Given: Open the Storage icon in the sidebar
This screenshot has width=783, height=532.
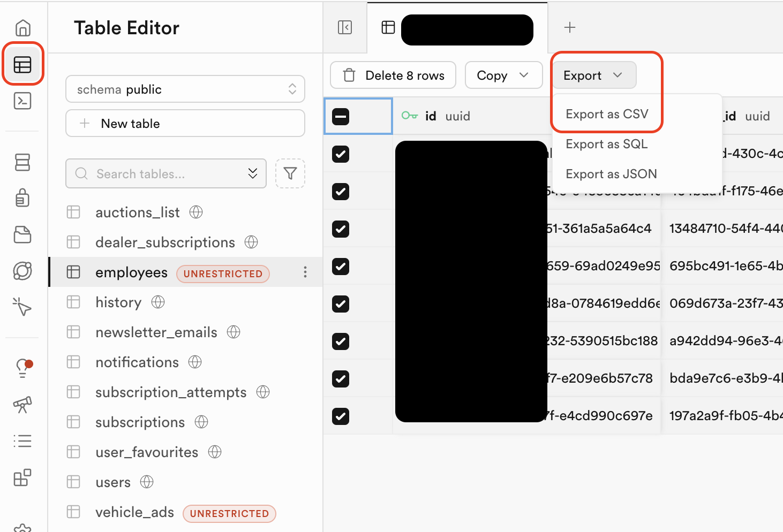Looking at the screenshot, I should (22, 234).
